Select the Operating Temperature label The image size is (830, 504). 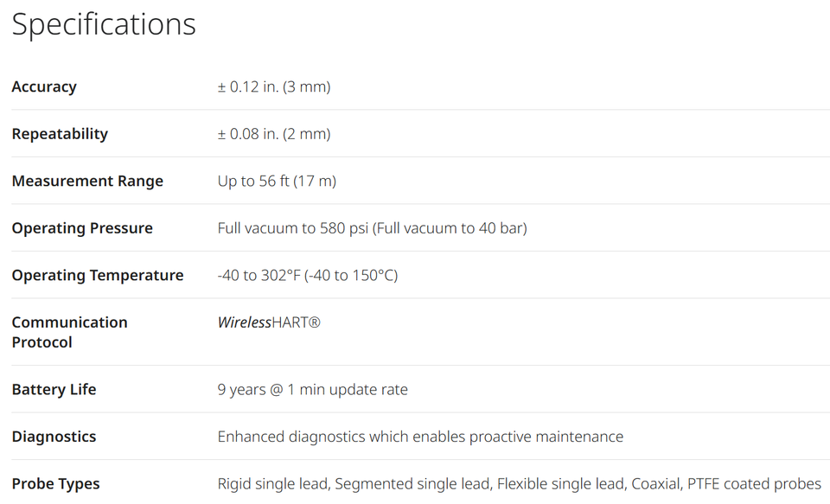pos(98,275)
